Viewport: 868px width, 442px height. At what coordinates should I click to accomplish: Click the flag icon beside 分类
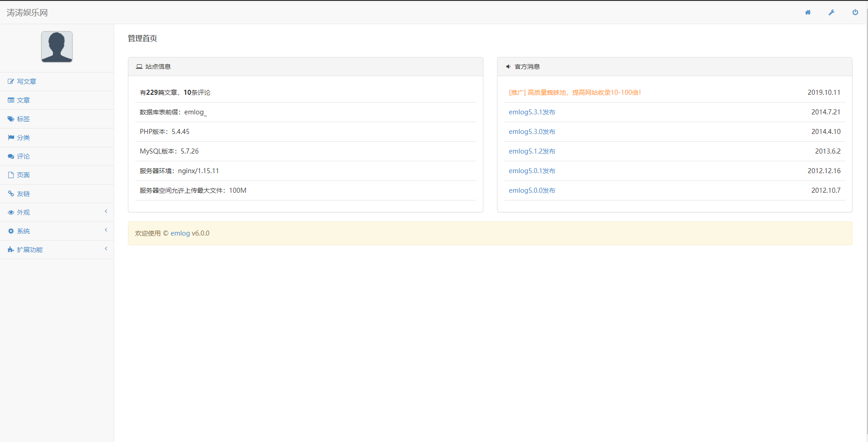11,138
